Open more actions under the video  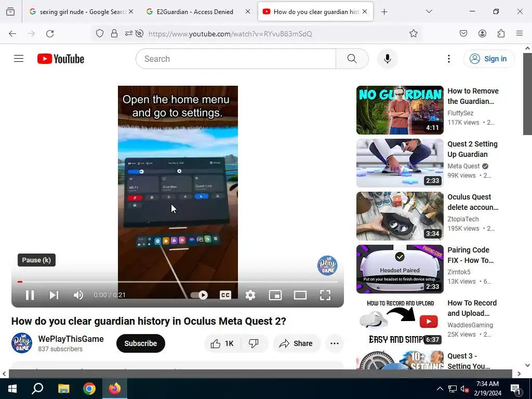click(334, 343)
